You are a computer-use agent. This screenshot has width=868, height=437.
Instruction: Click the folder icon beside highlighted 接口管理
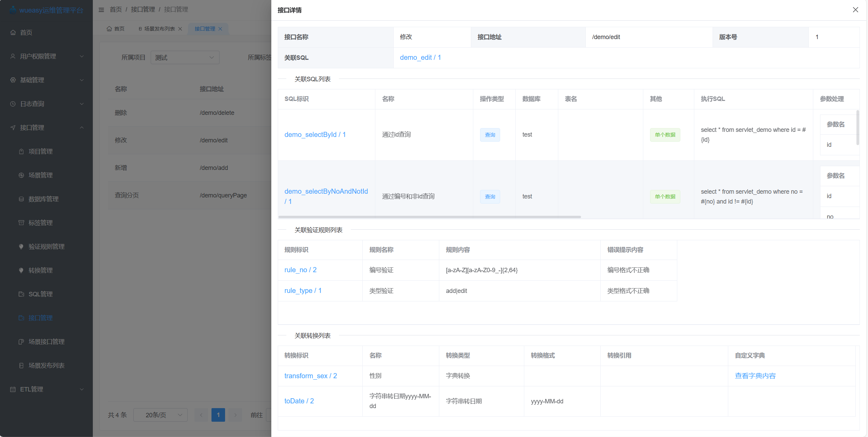[21, 318]
